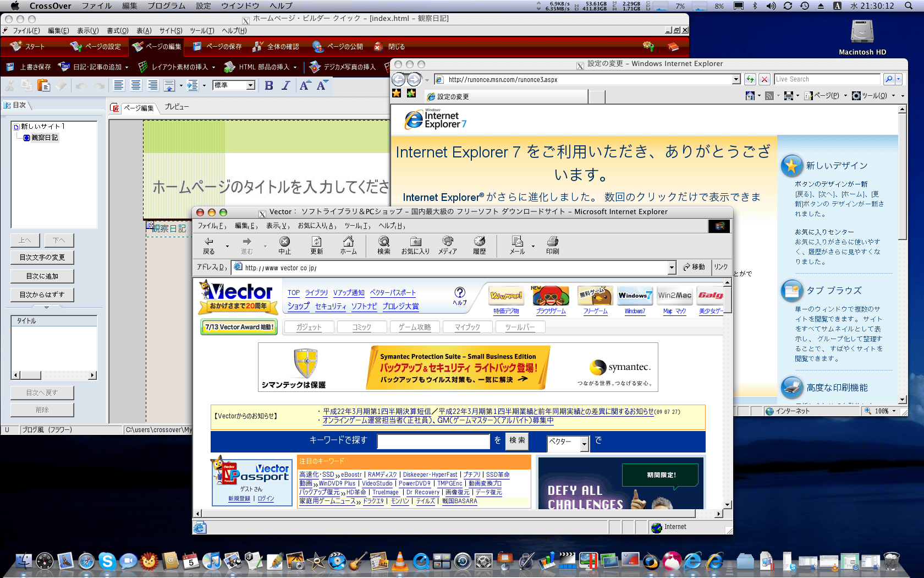Open セキュリティ link on Vector page

click(x=331, y=306)
